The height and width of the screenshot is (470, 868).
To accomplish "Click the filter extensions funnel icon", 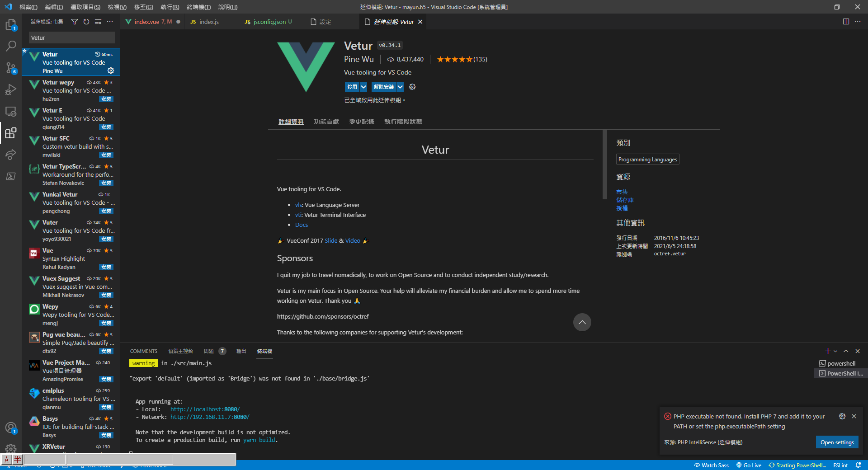I will tap(75, 22).
